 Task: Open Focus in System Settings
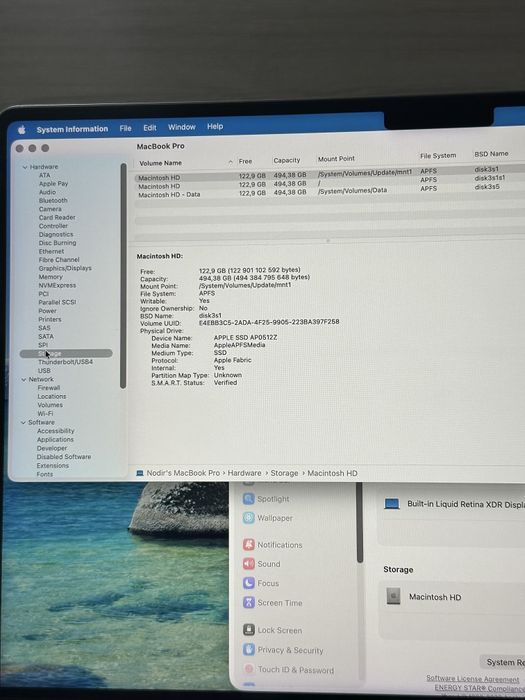point(261,583)
